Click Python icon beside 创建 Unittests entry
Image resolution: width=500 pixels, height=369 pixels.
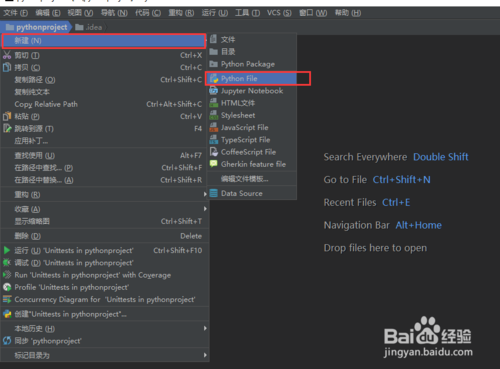7,314
